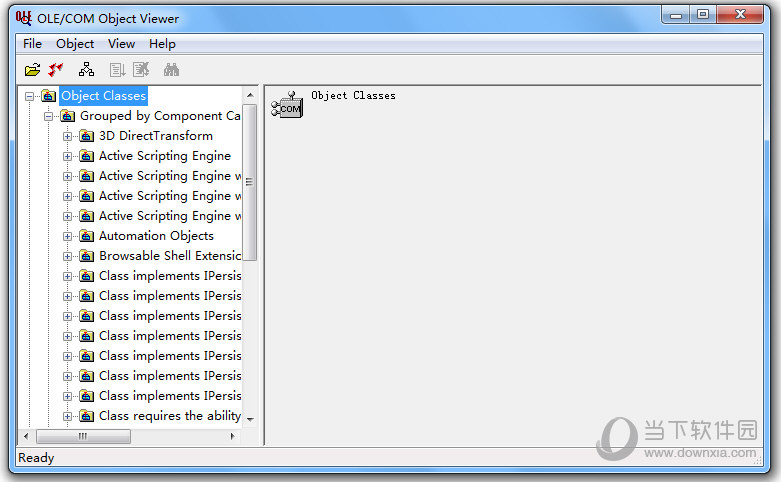
Task: Maximize the OLE/COM Object Viewer window
Action: 703,15
